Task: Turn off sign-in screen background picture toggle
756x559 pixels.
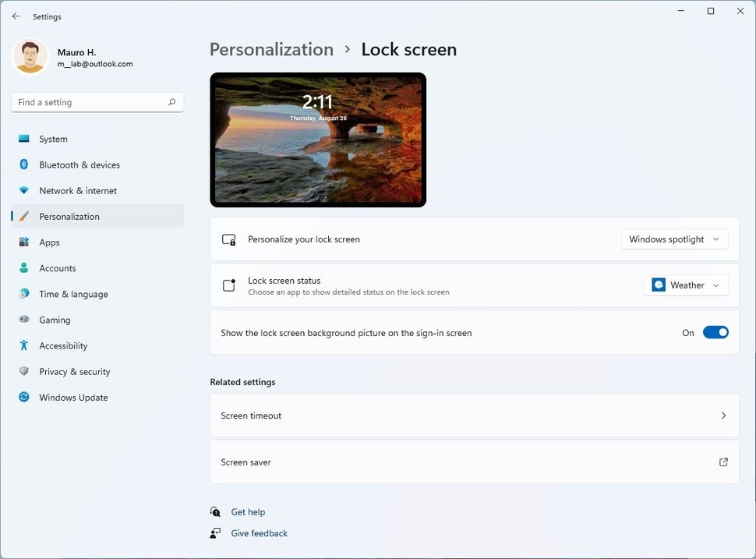Action: [715, 333]
